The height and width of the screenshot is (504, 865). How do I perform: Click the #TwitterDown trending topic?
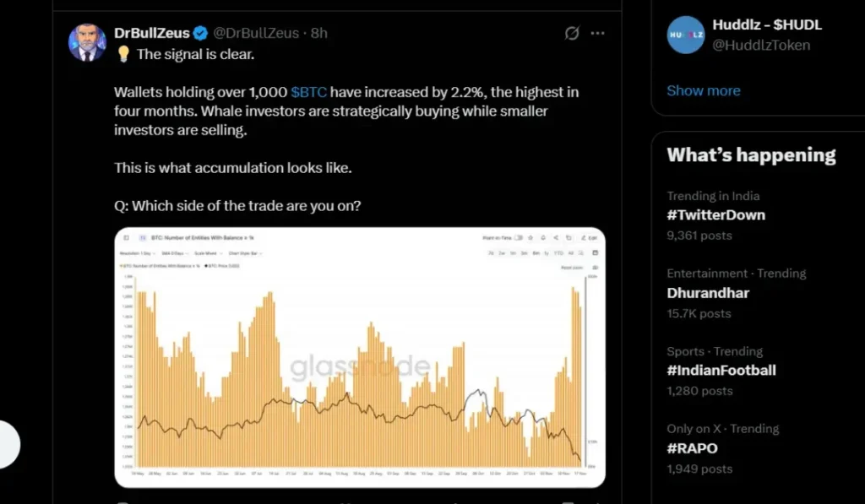tap(716, 214)
